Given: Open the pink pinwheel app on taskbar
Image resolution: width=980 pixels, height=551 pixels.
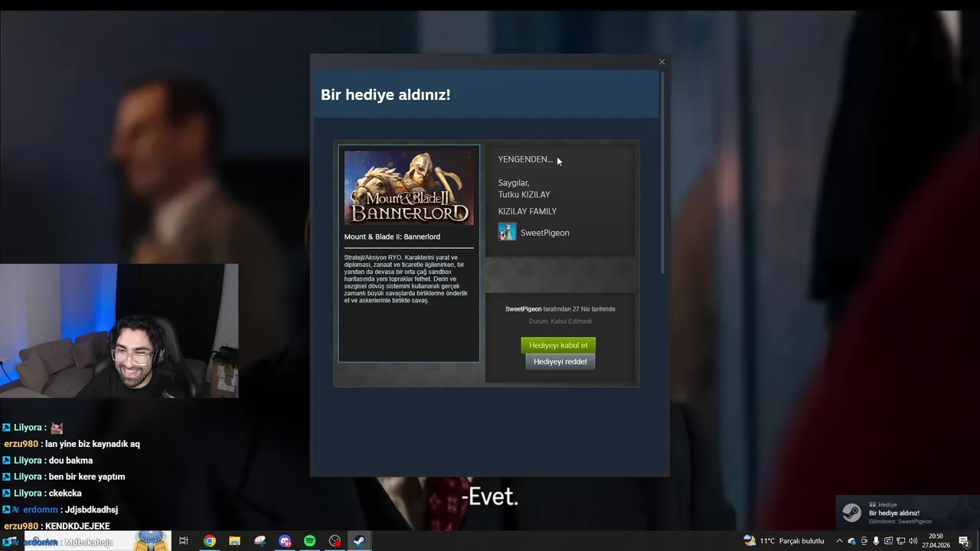Looking at the screenshot, I should pyautogui.click(x=260, y=541).
